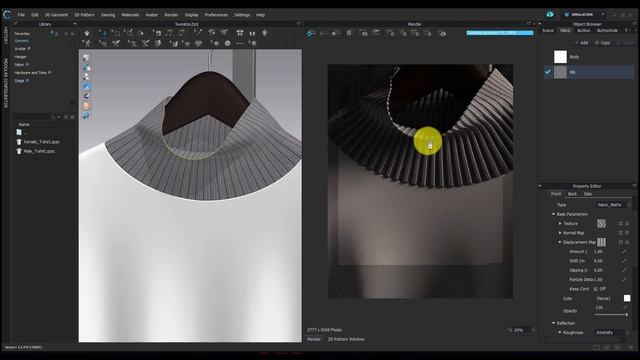Click the second icon in vertical display toolbar
This screenshot has height=360, width=640.
click(86, 67)
